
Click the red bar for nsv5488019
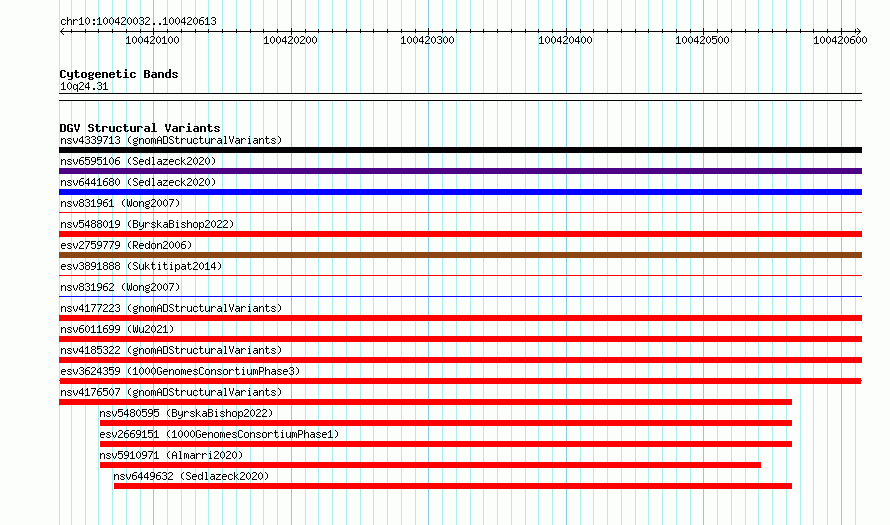pos(460,234)
